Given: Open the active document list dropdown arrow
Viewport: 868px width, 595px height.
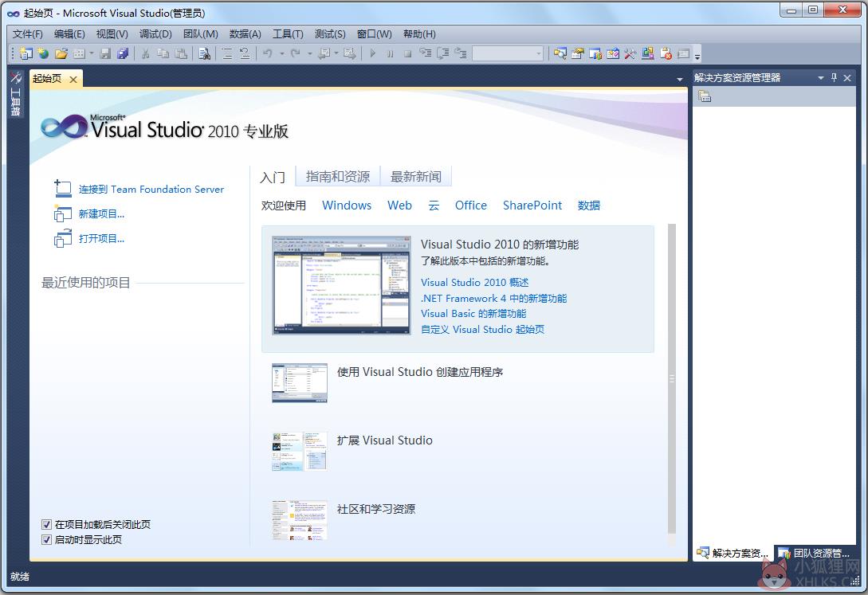Looking at the screenshot, I should [680, 80].
